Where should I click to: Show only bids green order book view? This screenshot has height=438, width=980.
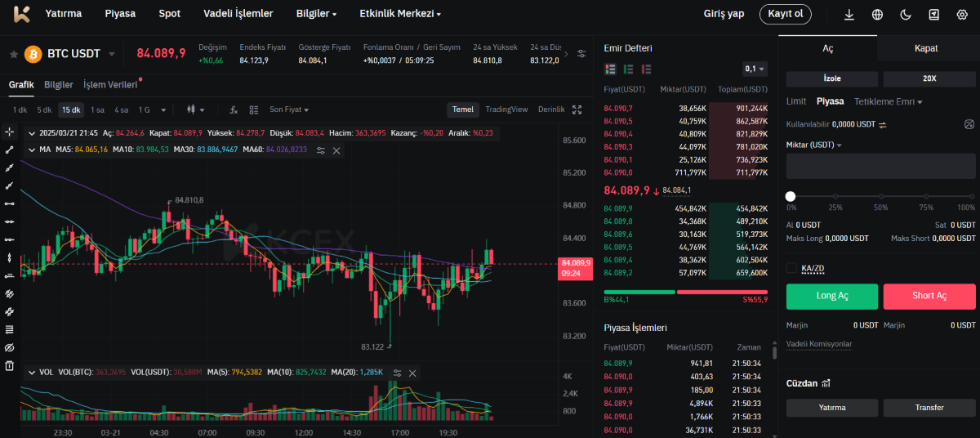629,69
